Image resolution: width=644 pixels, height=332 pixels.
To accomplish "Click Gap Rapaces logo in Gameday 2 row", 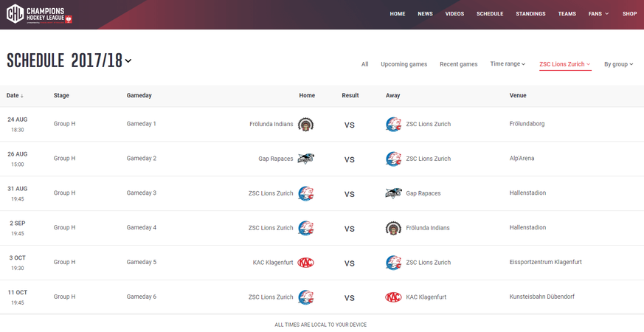I will 305,159.
